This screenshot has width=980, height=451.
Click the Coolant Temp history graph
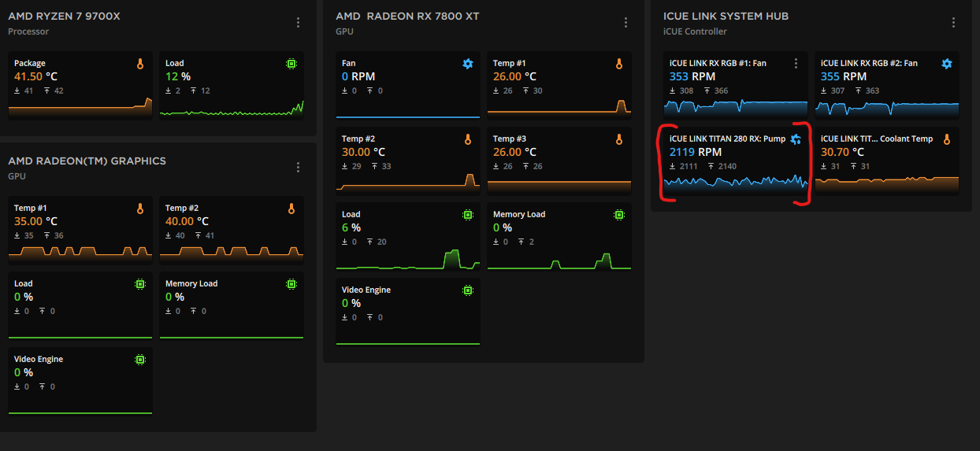click(x=887, y=184)
